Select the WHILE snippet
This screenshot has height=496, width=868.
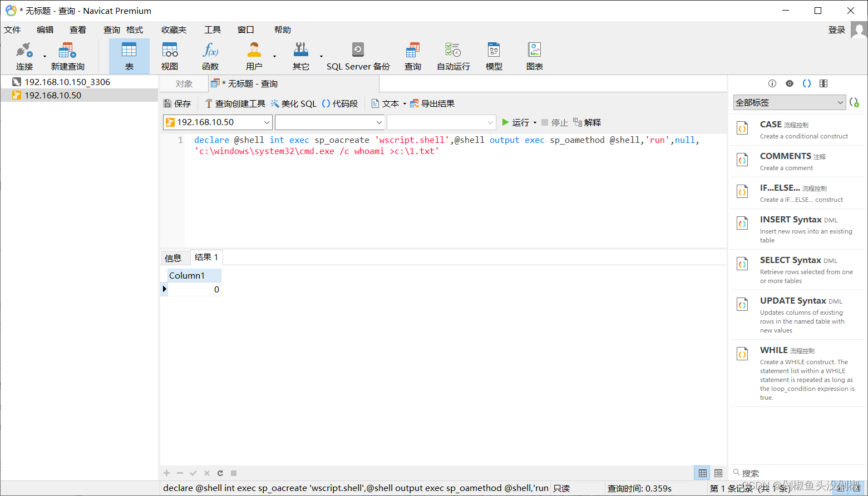click(798, 373)
